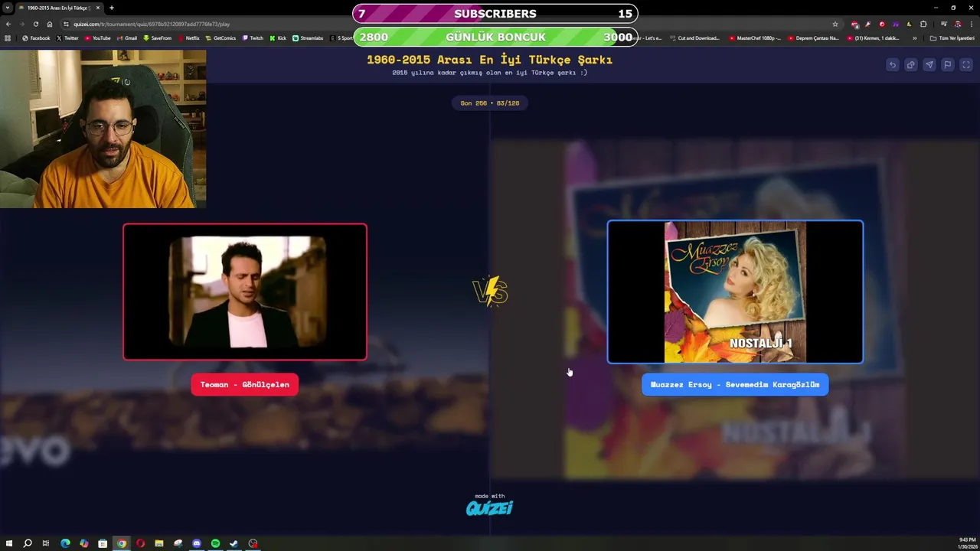Open the GetComics bookmark
This screenshot has width=980, height=551.
(x=220, y=37)
